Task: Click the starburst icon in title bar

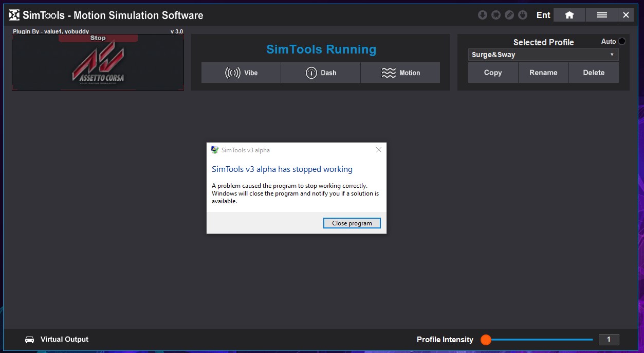Action: (495, 15)
